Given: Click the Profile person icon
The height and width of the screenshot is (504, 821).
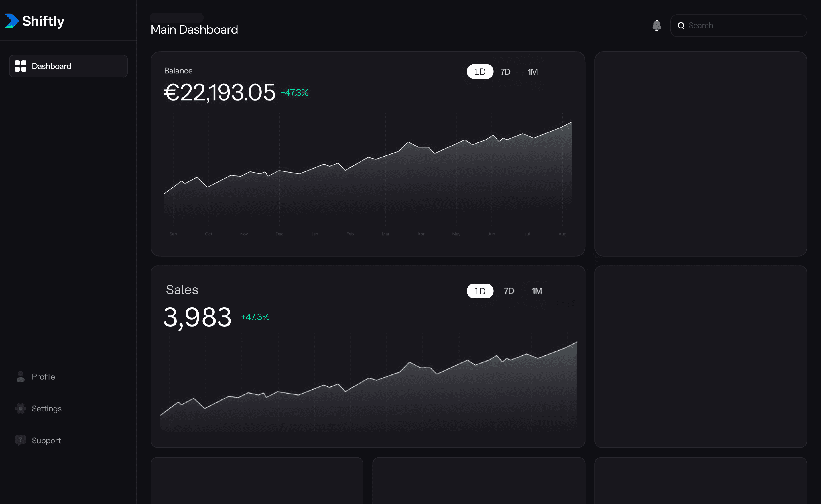Looking at the screenshot, I should click(20, 376).
